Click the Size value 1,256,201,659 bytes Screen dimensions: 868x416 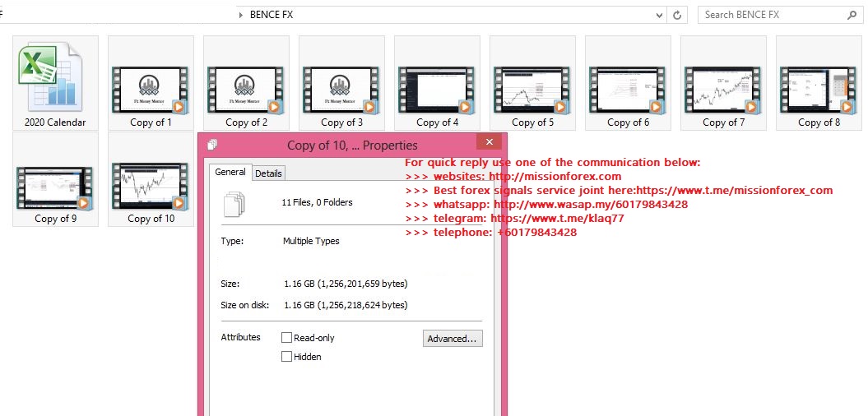pos(346,284)
